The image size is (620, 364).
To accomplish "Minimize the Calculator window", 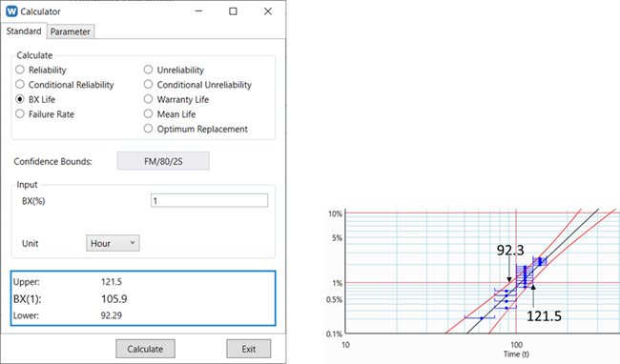I will coord(199,11).
